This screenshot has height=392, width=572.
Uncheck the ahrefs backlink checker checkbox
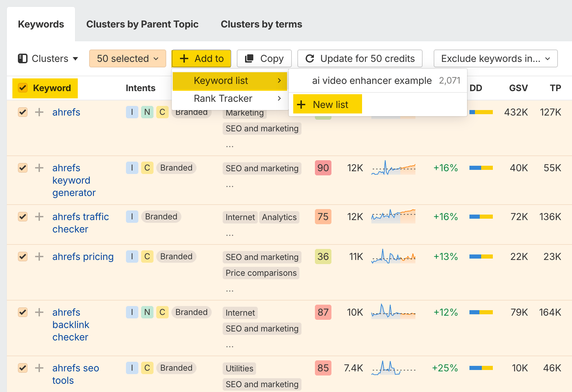pyautogui.click(x=23, y=312)
